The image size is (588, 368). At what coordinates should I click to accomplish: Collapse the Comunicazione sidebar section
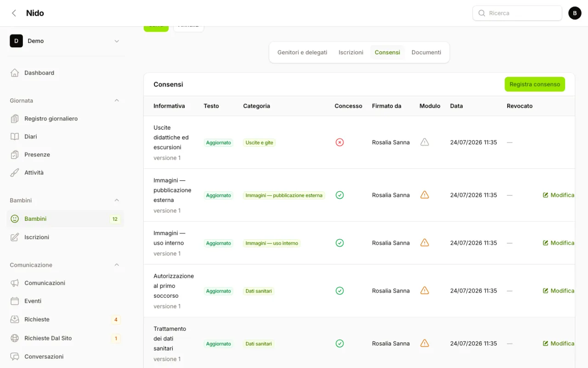coord(117,264)
